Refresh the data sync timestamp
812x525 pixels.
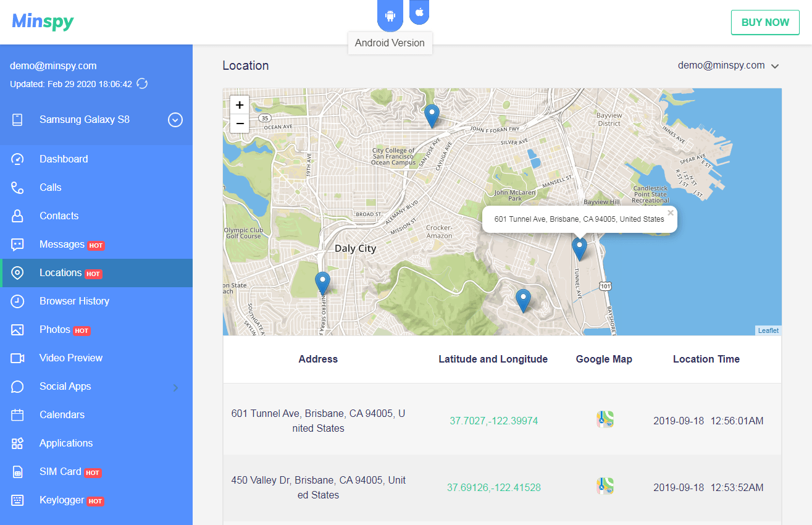click(142, 83)
